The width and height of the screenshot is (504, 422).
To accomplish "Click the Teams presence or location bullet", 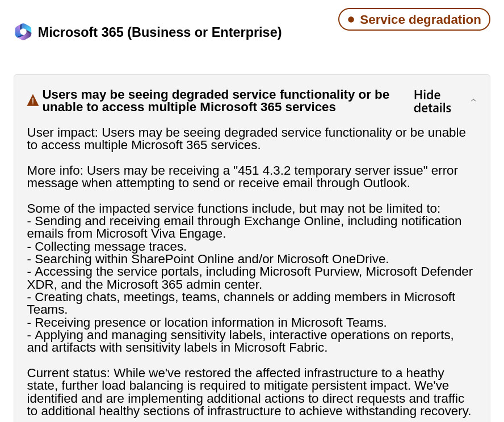I will point(207,322).
